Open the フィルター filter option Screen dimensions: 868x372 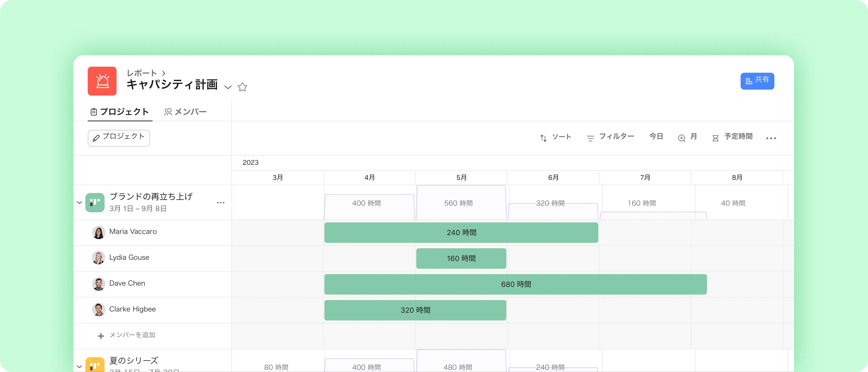610,137
